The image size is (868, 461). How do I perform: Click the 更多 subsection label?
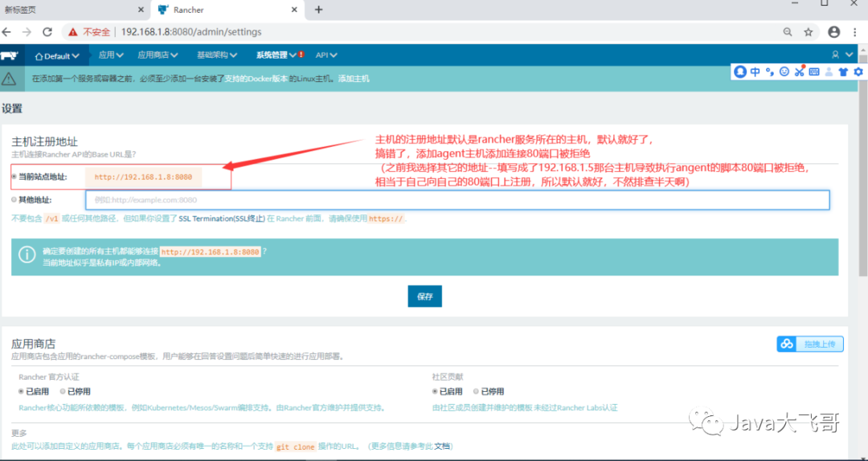18,433
